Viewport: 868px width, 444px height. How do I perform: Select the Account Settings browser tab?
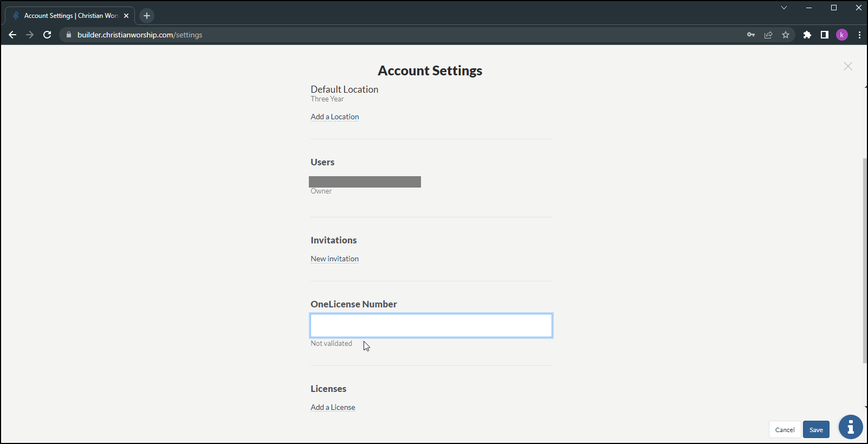click(x=70, y=16)
